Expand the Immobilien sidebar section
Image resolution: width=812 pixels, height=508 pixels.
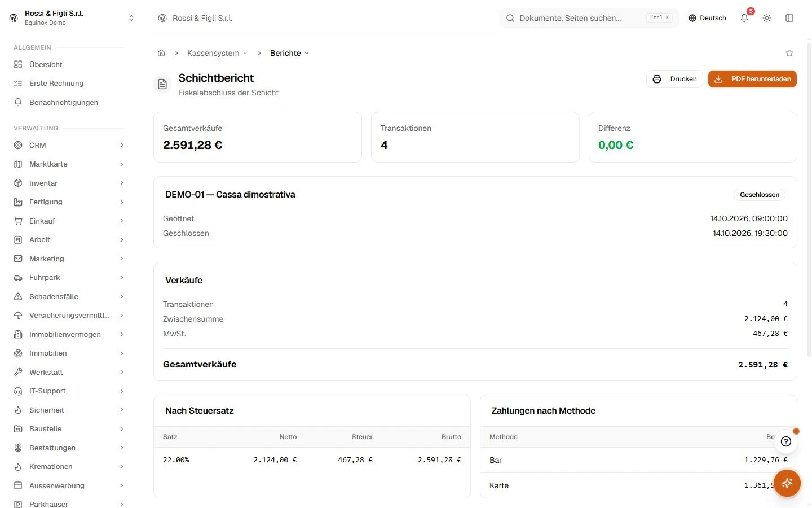69,353
